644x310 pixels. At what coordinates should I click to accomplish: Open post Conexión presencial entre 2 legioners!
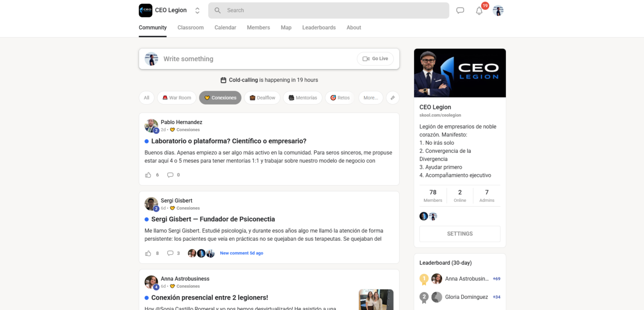(209, 297)
